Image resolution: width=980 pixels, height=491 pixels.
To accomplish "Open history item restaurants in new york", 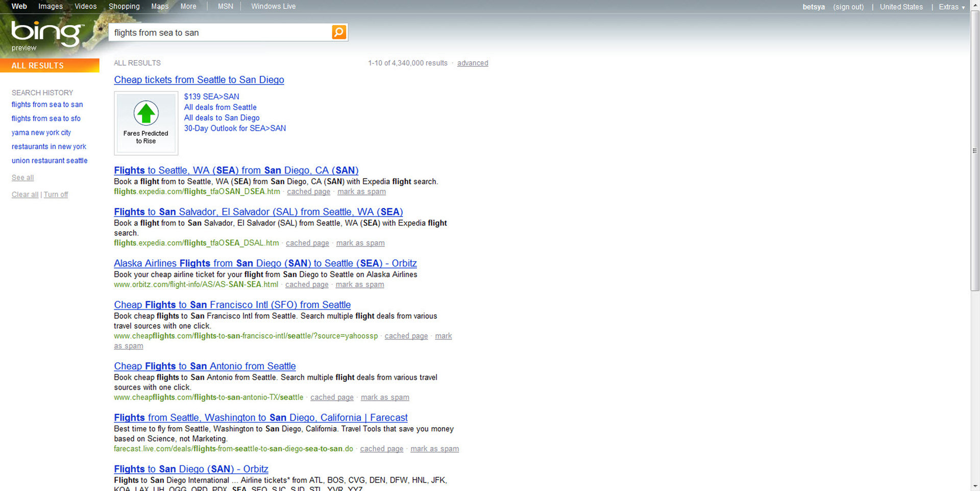I will tap(49, 146).
